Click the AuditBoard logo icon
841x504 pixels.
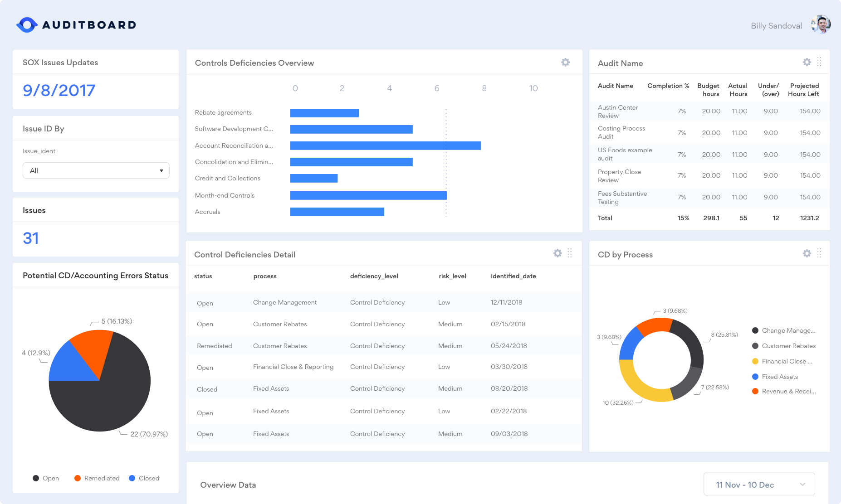coord(27,25)
